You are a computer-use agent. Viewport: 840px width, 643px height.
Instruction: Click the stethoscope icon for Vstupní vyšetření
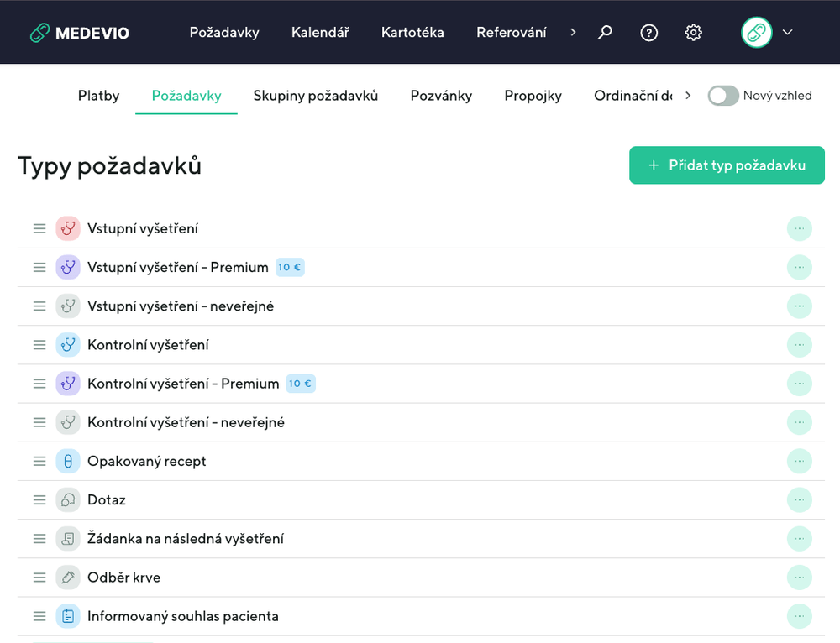(68, 228)
